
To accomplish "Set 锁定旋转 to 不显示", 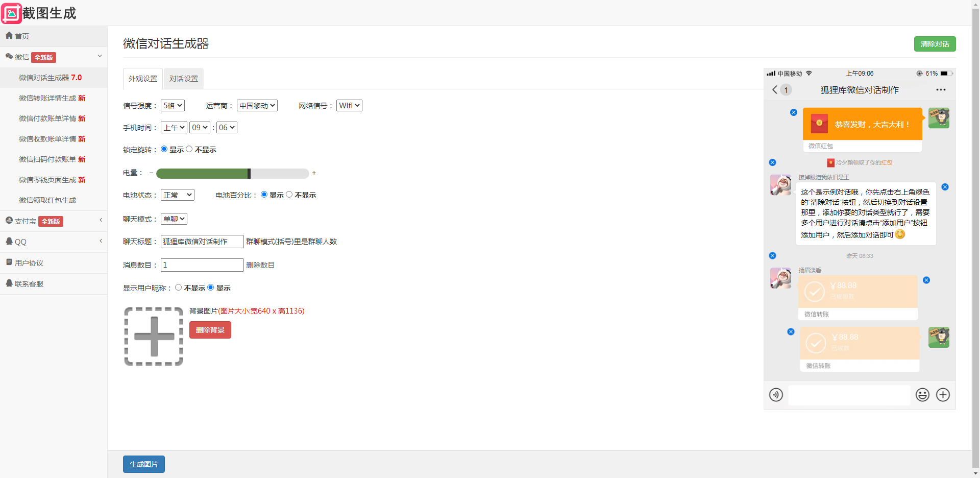I will coord(189,149).
